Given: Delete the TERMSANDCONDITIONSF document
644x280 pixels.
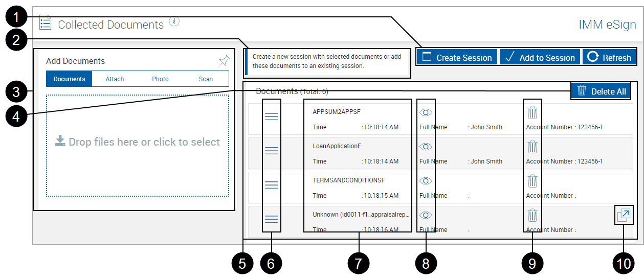Looking at the screenshot, I should [532, 181].
